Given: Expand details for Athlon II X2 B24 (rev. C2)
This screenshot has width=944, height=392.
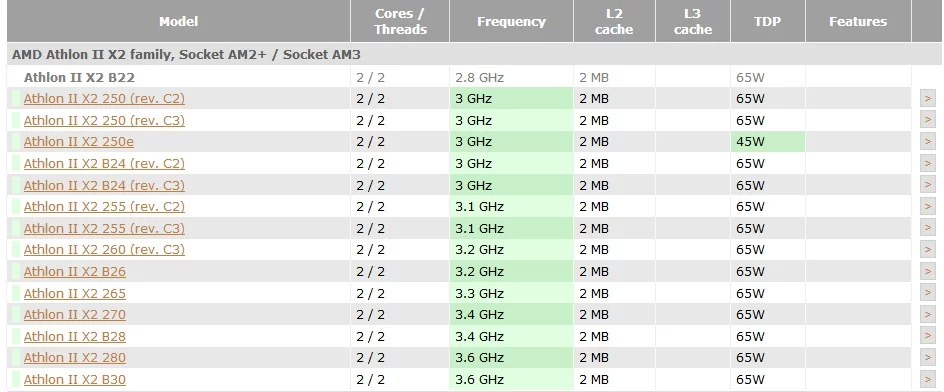Looking at the screenshot, I should tap(928, 163).
